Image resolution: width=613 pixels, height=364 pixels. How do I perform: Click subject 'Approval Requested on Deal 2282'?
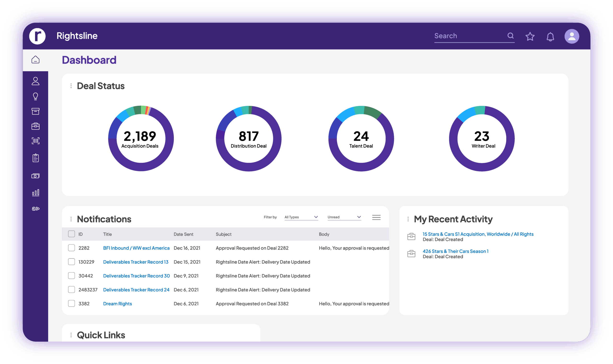(252, 248)
